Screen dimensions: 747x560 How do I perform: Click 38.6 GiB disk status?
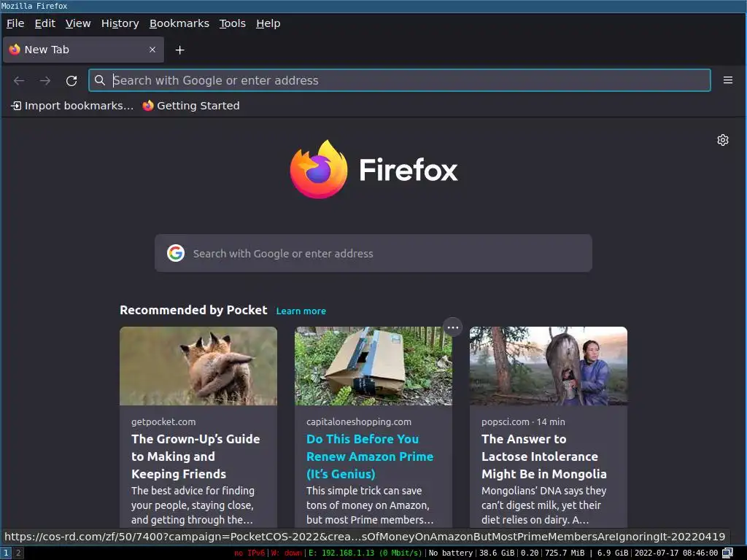(497, 553)
